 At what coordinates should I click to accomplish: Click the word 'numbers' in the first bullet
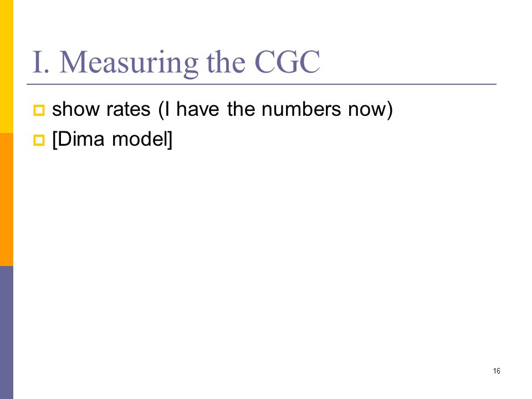tap(301, 109)
